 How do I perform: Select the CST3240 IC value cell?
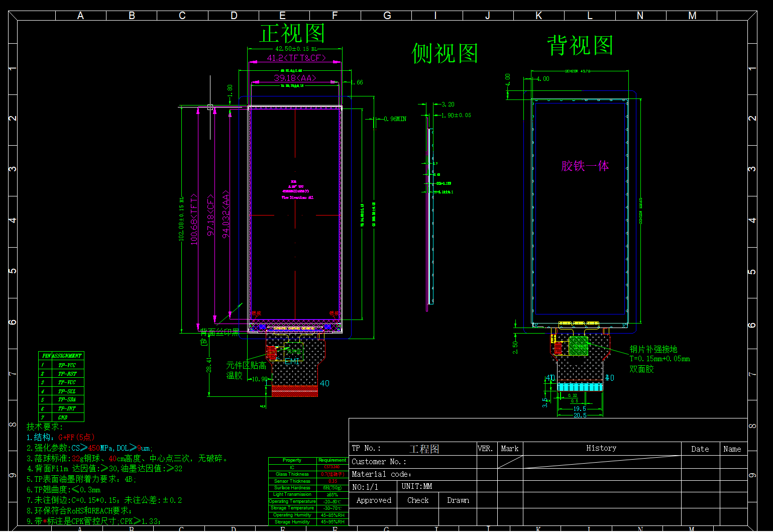coord(333,467)
